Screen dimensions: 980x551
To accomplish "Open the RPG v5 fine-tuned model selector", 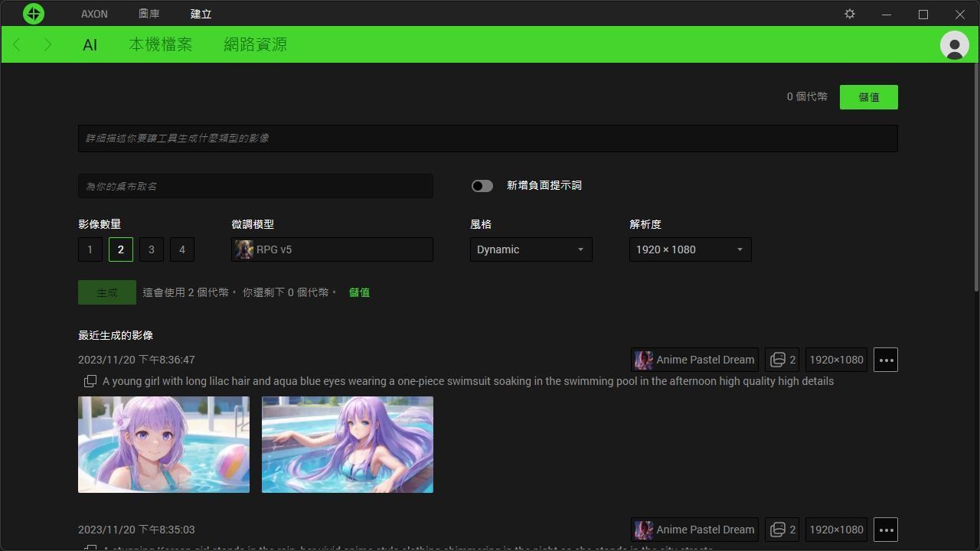I will point(332,249).
